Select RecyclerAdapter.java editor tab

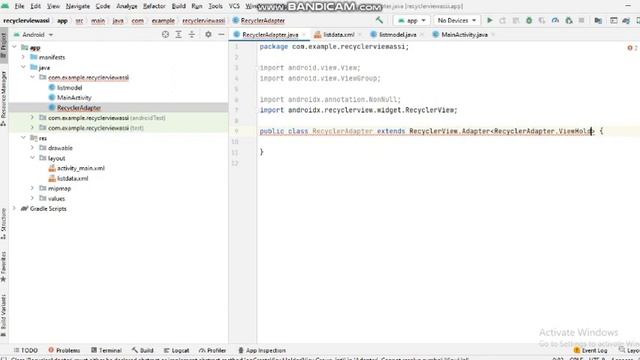coord(270,35)
